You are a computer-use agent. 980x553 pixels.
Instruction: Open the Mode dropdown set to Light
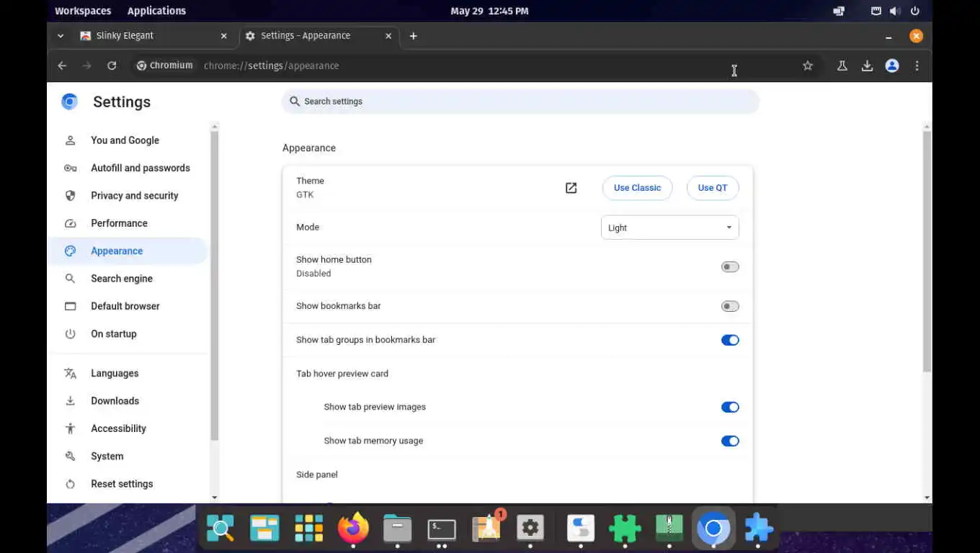[x=669, y=228]
